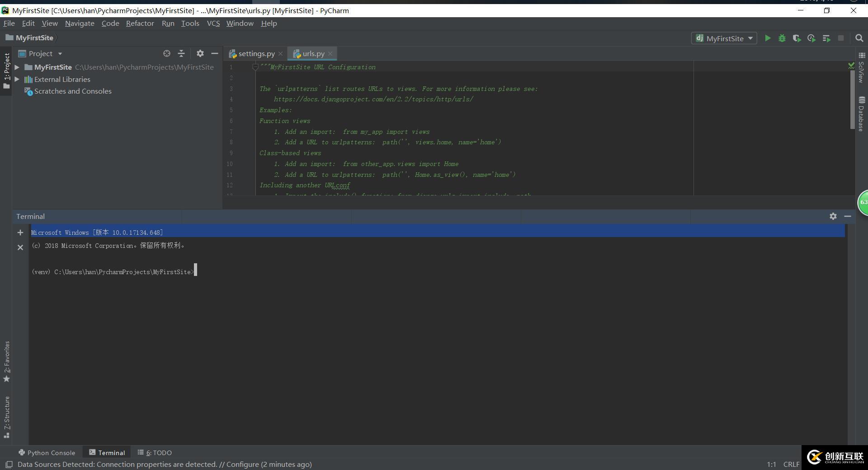Click the Terminal panel title
This screenshot has height=470, width=868.
pos(30,216)
